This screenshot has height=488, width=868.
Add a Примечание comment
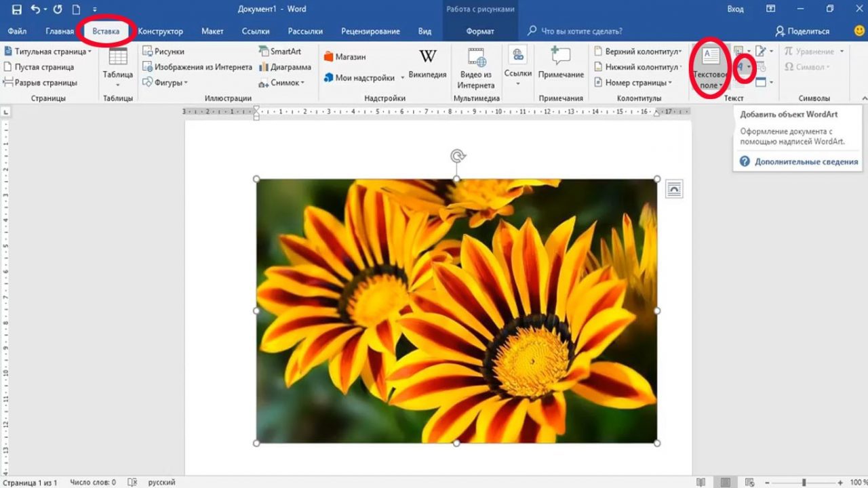561,64
